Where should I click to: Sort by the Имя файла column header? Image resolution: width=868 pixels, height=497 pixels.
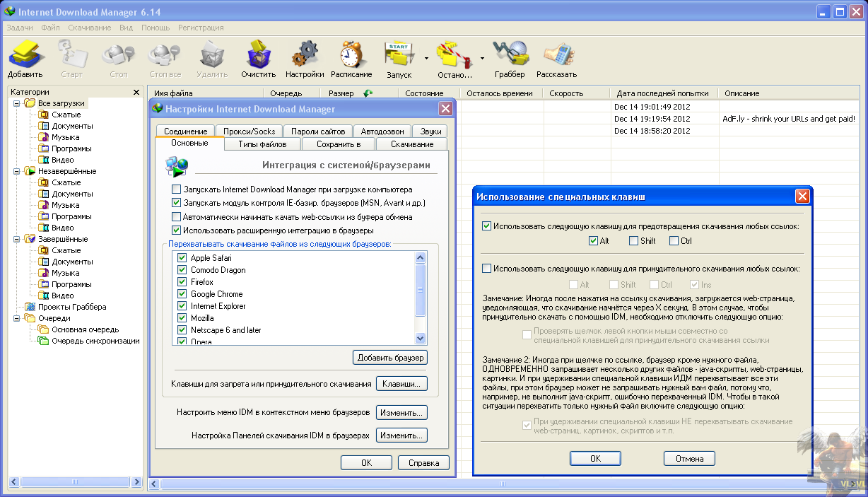pos(206,93)
